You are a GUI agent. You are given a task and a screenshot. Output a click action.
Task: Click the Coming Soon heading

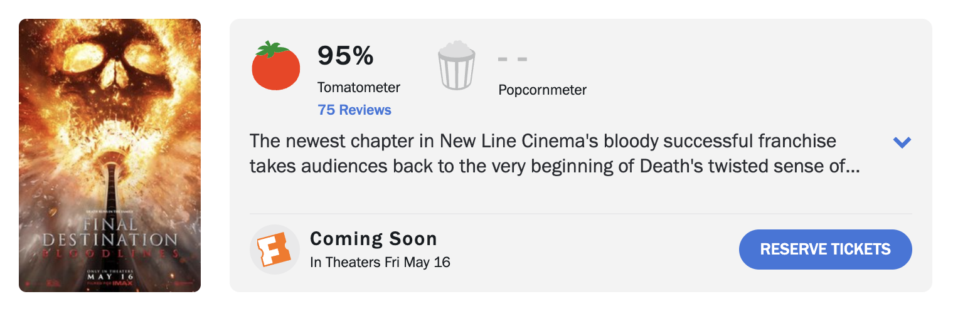tap(373, 239)
